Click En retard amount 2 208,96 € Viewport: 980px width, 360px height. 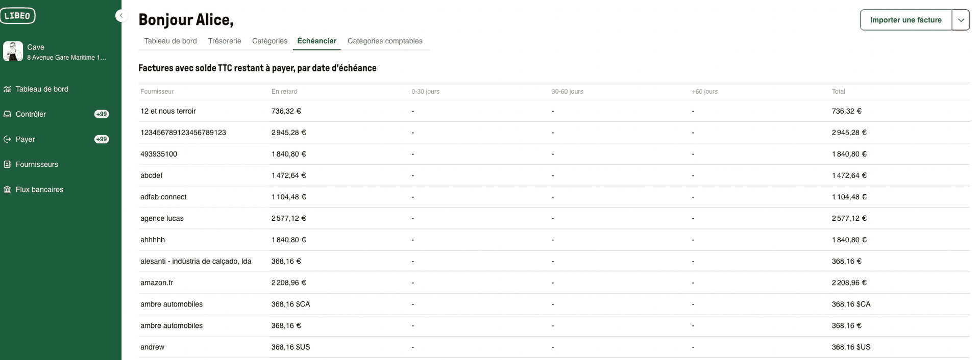pyautogui.click(x=289, y=282)
